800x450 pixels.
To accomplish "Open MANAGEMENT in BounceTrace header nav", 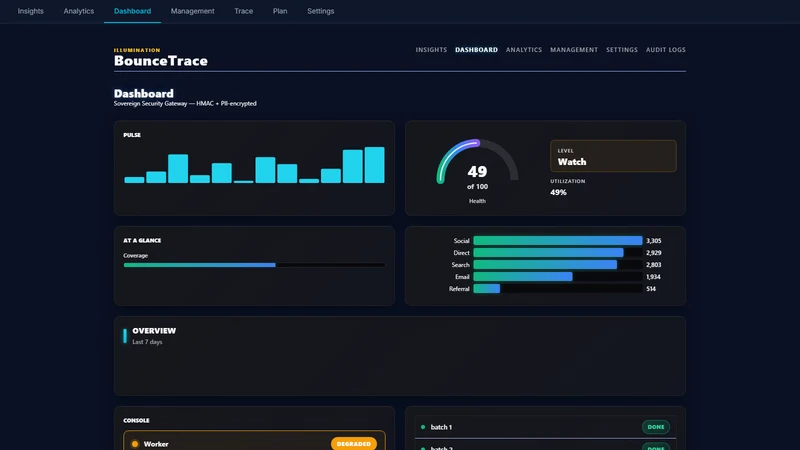I will tap(573, 49).
